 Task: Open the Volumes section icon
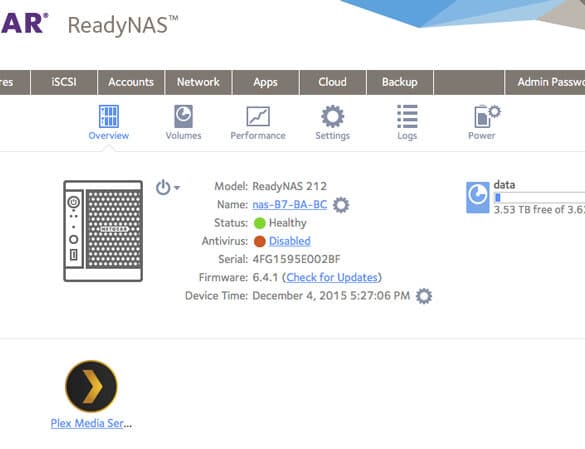(183, 116)
